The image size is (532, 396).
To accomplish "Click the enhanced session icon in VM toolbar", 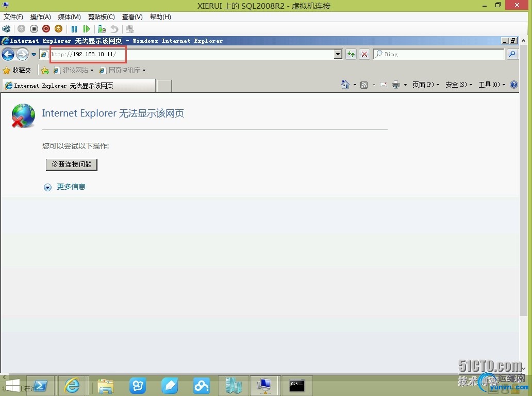I will (x=129, y=29).
